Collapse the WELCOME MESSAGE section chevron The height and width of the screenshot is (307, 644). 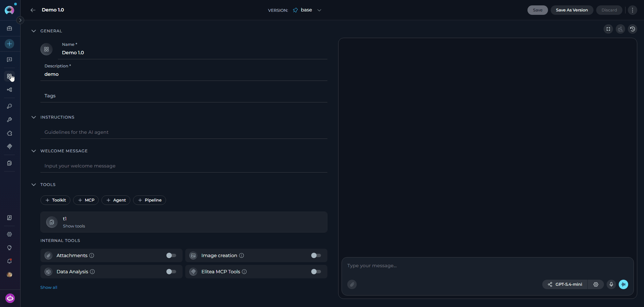[34, 151]
